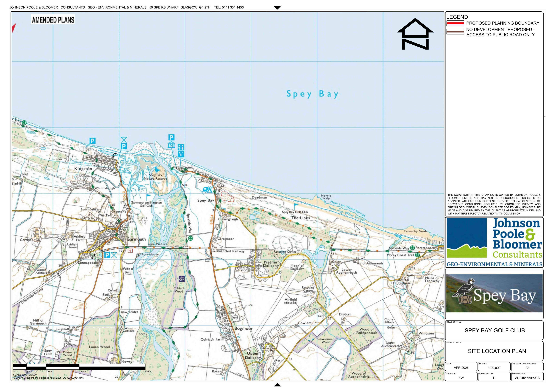The width and height of the screenshot is (555, 392).
Task: Open the Spey Bay 1907 banner image
Action: (x=494, y=293)
